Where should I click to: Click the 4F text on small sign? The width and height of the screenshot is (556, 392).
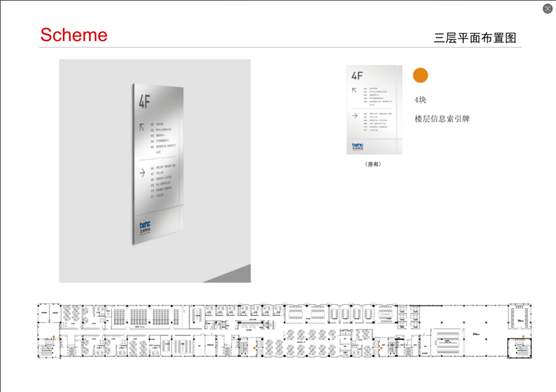(x=357, y=76)
